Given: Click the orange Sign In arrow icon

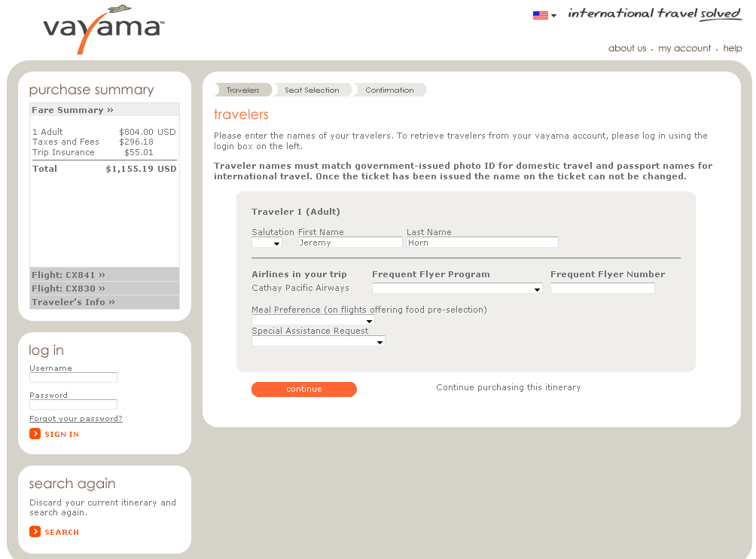Looking at the screenshot, I should [x=35, y=434].
